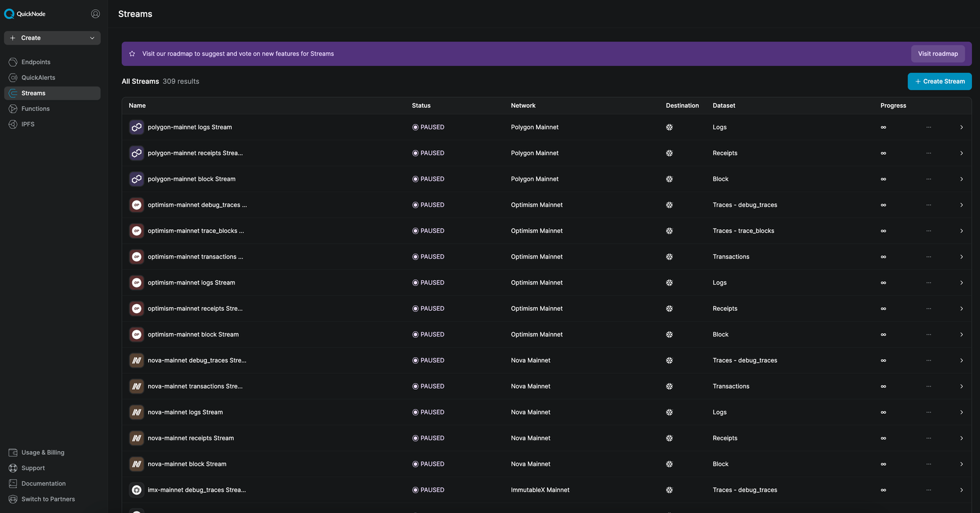Click the Polygon icon beside polygon-mainnet logs Stream
The width and height of the screenshot is (980, 513).
tap(137, 127)
